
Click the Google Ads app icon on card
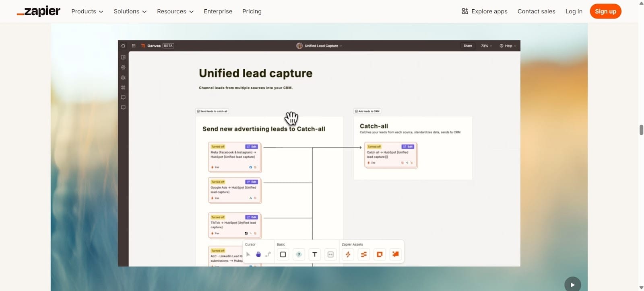pos(251,198)
